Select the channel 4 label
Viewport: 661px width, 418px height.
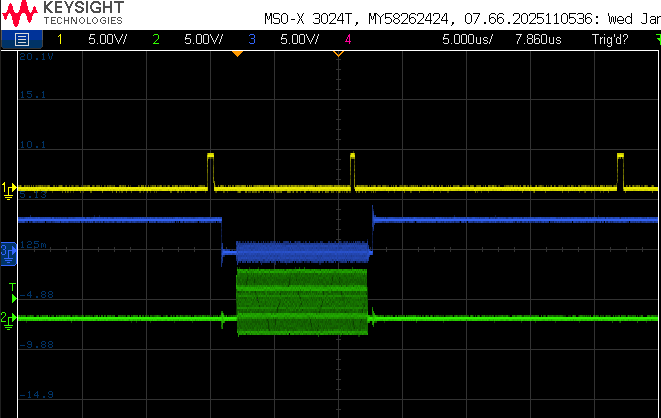point(348,40)
